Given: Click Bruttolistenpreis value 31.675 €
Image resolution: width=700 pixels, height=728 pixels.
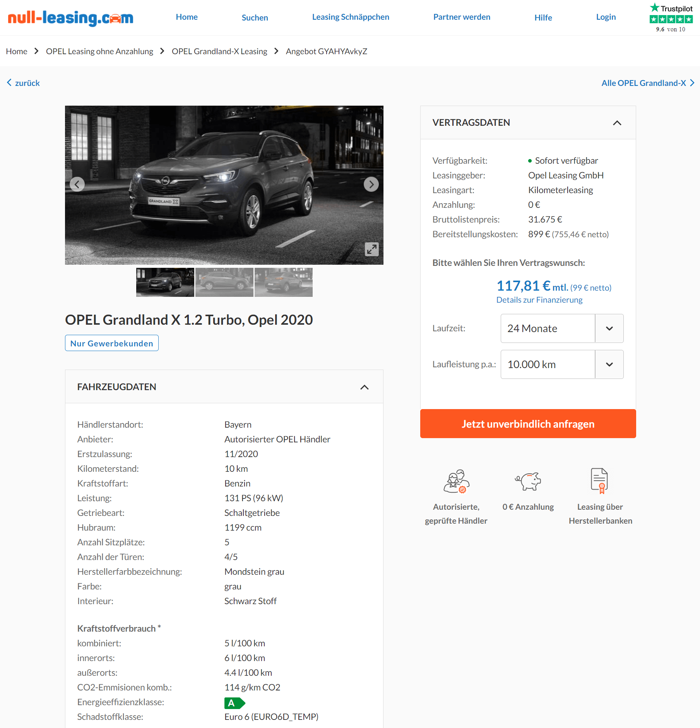Looking at the screenshot, I should [x=545, y=219].
